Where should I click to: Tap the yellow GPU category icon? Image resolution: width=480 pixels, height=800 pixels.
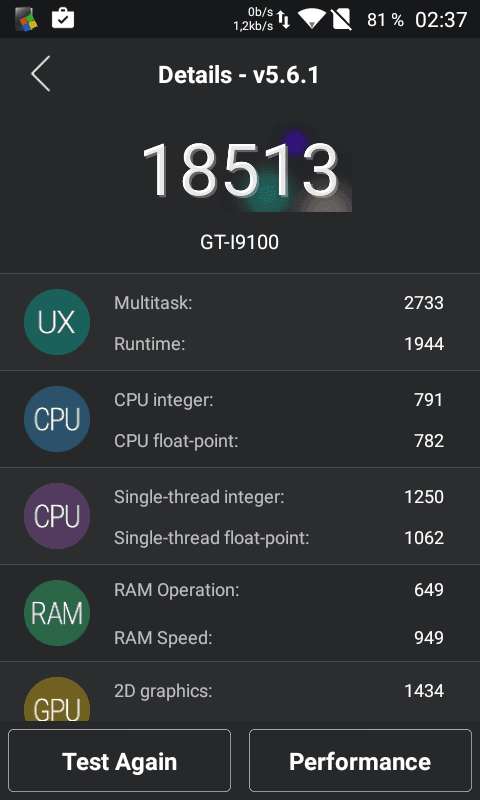(57, 699)
